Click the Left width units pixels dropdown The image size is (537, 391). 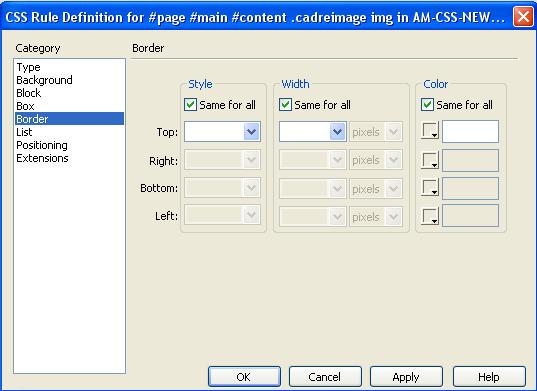tap(376, 216)
